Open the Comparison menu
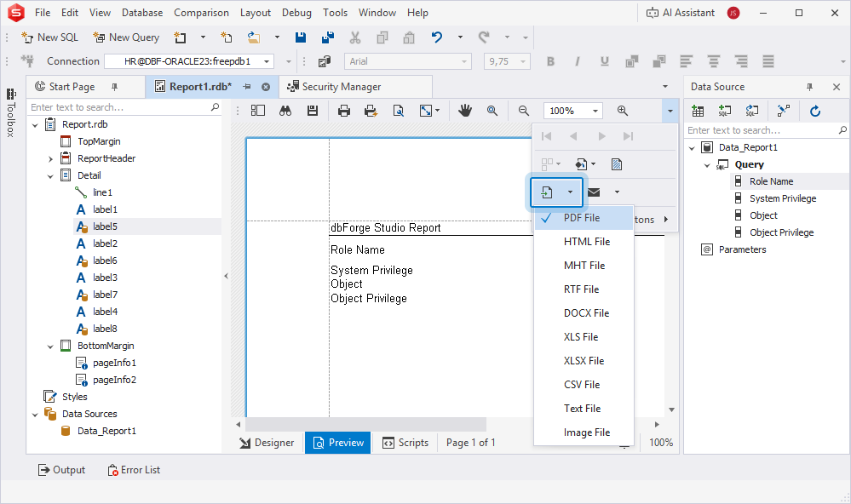 pyautogui.click(x=201, y=13)
